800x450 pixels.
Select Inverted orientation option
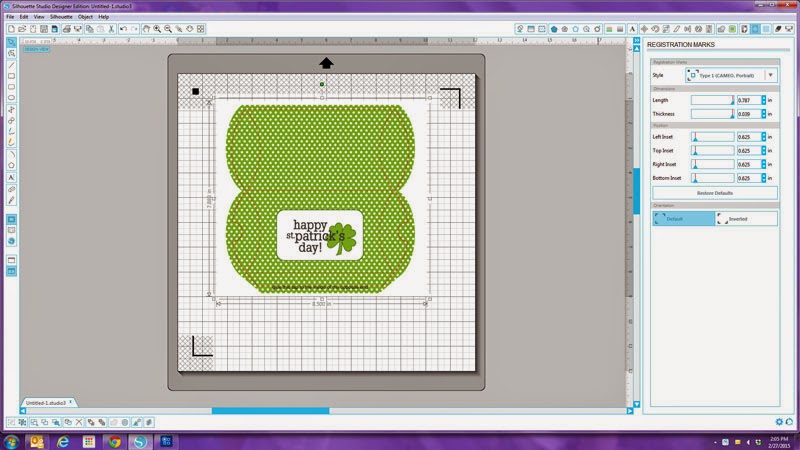tap(746, 219)
